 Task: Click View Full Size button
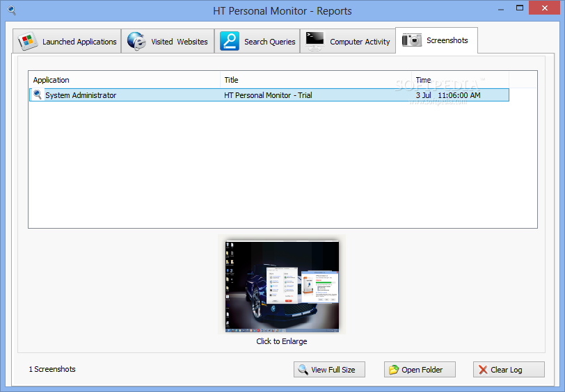click(x=329, y=369)
